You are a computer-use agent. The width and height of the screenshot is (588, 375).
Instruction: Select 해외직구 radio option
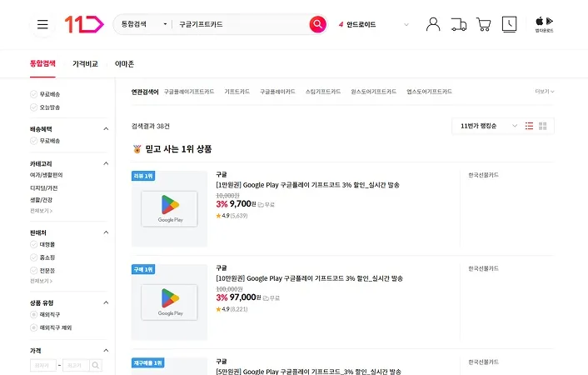34,314
